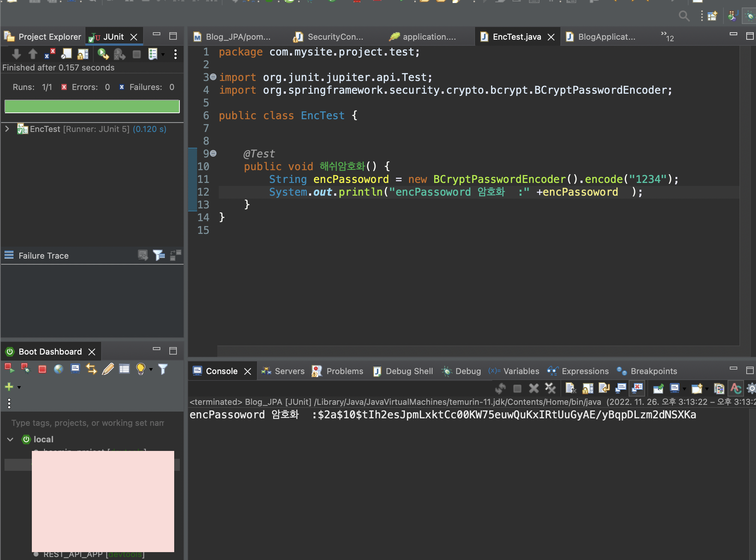Viewport: 756px width, 560px height.
Task: Click Start/Restart in Boot Dashboard
Action: pyautogui.click(x=9, y=369)
